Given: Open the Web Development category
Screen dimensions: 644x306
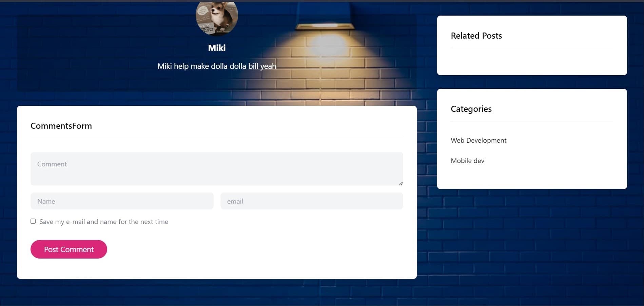Looking at the screenshot, I should (478, 140).
